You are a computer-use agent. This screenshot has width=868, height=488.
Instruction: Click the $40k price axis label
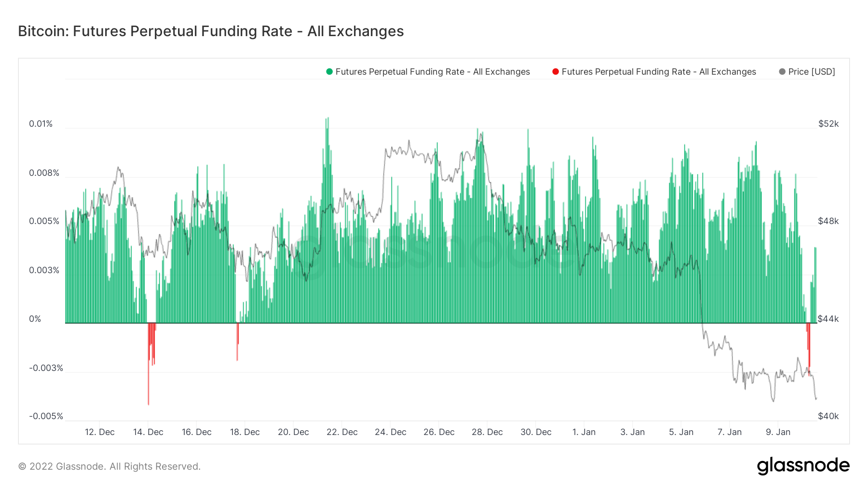(x=828, y=416)
